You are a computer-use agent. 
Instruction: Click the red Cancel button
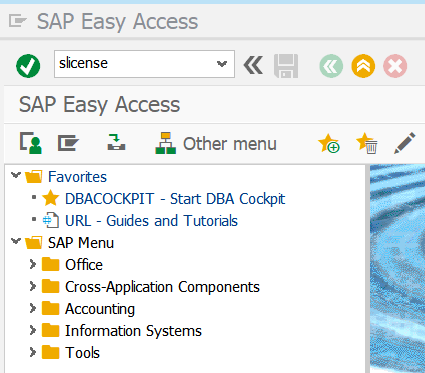pos(395,66)
